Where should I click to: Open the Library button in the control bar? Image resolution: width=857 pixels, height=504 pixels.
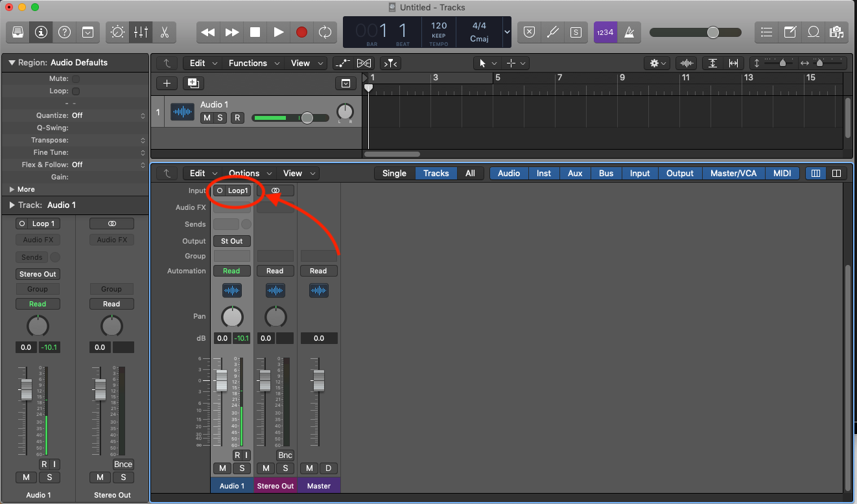(x=18, y=32)
